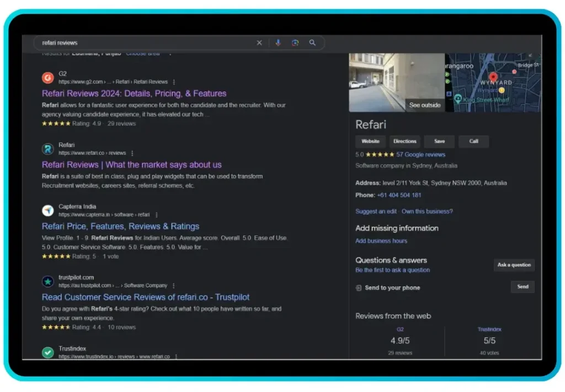Open more options for the Trustindex result
The image size is (565, 392).
coord(176,356)
